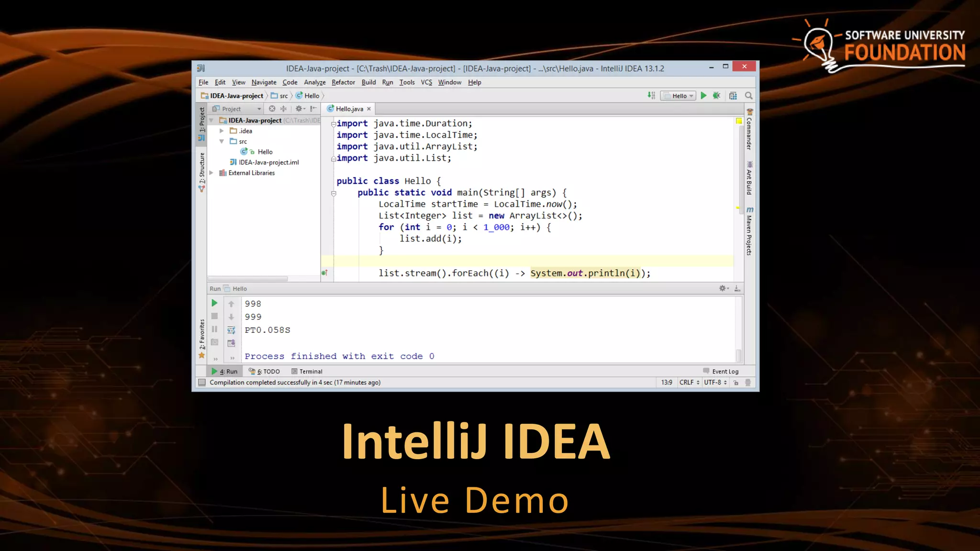Click the Search Everywhere magnifier icon

[x=749, y=96]
